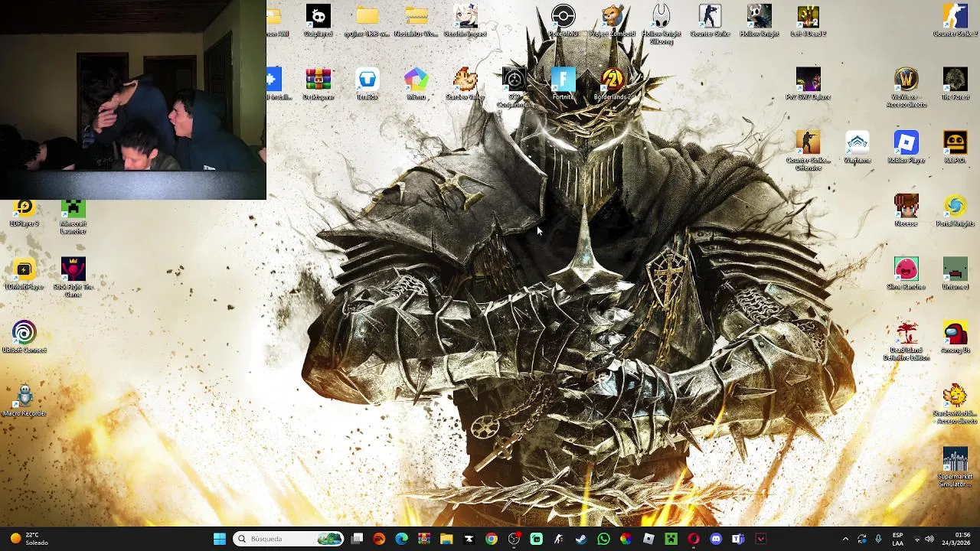This screenshot has height=551, width=980.
Task: Open Counter-Strike 2 desktop icon
Action: (x=955, y=21)
